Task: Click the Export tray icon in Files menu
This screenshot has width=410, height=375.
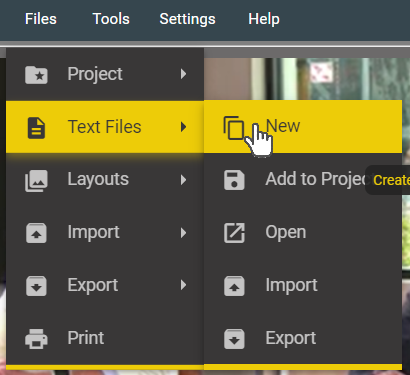Action: (x=36, y=286)
